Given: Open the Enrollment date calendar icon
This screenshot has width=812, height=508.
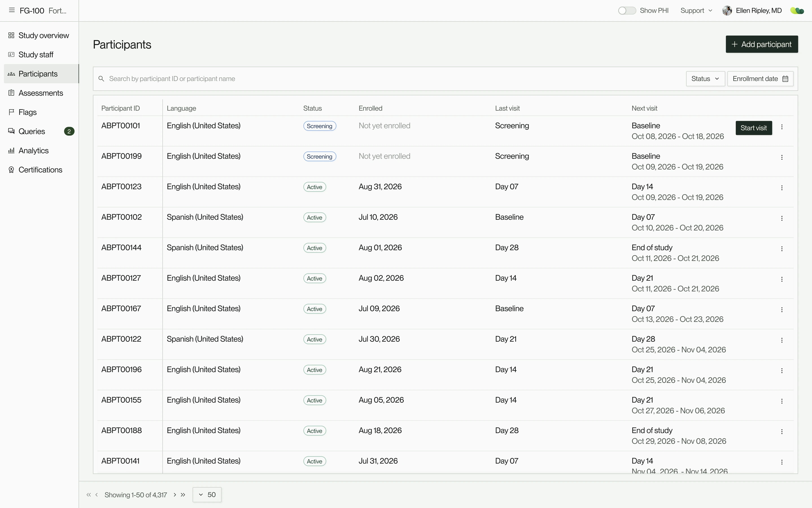Looking at the screenshot, I should pos(785,79).
